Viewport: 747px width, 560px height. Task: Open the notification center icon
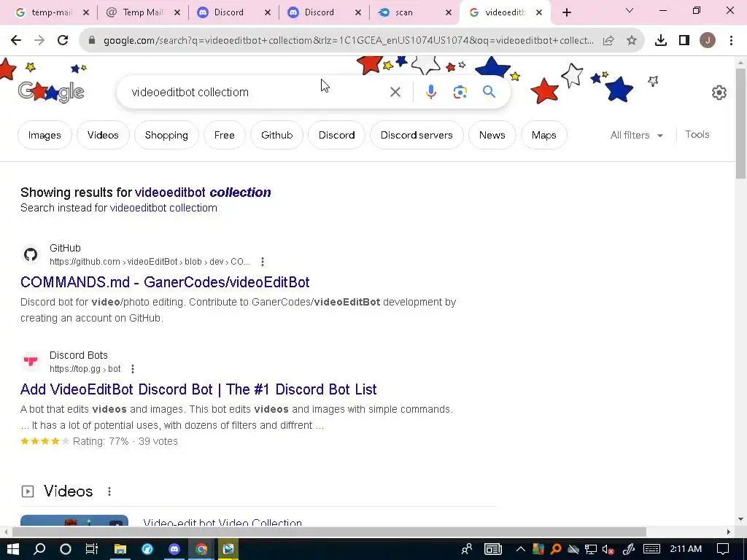click(723, 549)
